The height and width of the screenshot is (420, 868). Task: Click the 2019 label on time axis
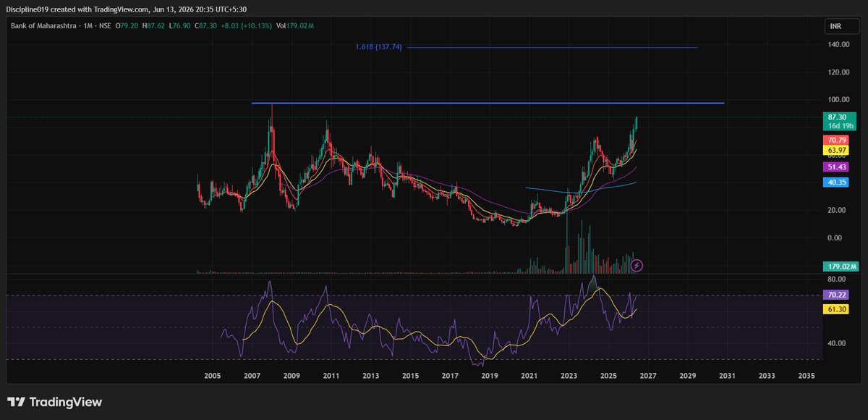(x=490, y=376)
